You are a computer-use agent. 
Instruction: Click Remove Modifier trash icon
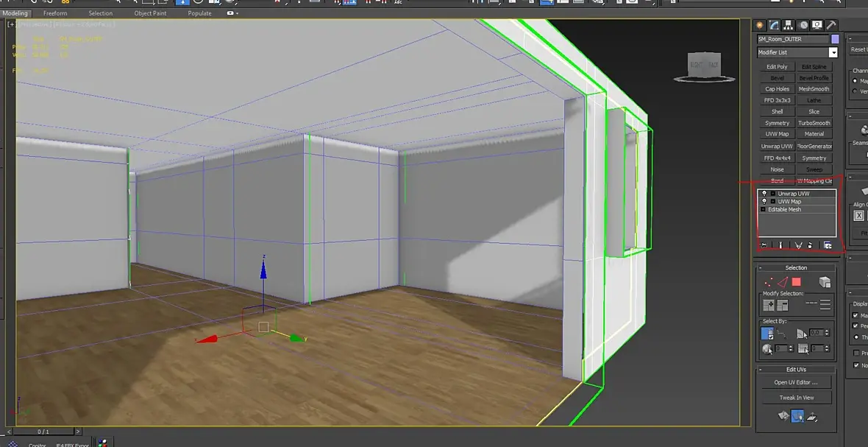[x=811, y=245]
